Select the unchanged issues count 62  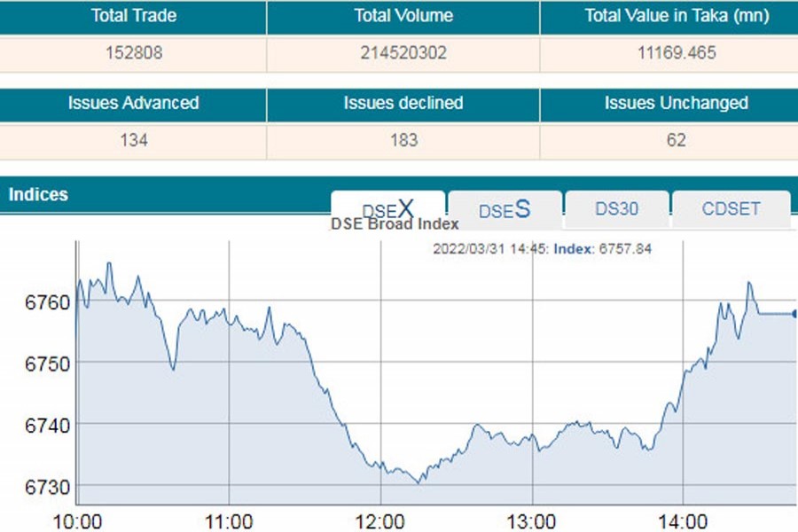coord(677,140)
